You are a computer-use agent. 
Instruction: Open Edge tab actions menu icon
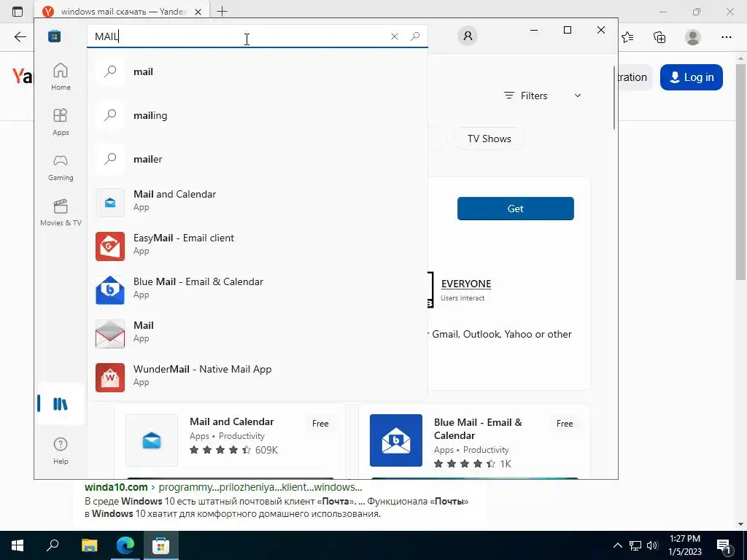(x=18, y=12)
